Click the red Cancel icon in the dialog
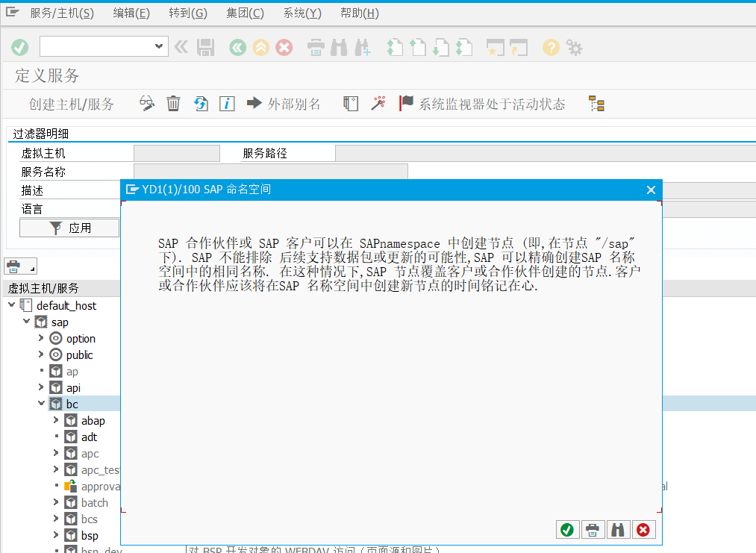756x553 pixels. (643, 530)
